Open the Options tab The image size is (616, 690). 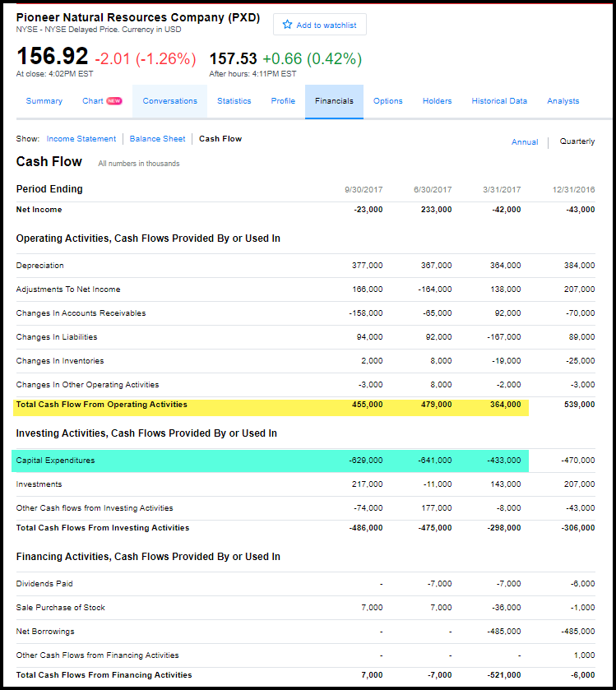[x=387, y=101]
